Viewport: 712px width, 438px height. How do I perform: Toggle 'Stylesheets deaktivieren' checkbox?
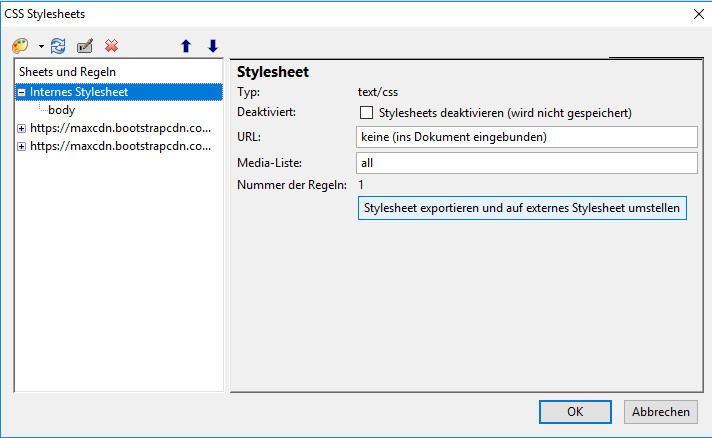[366, 113]
